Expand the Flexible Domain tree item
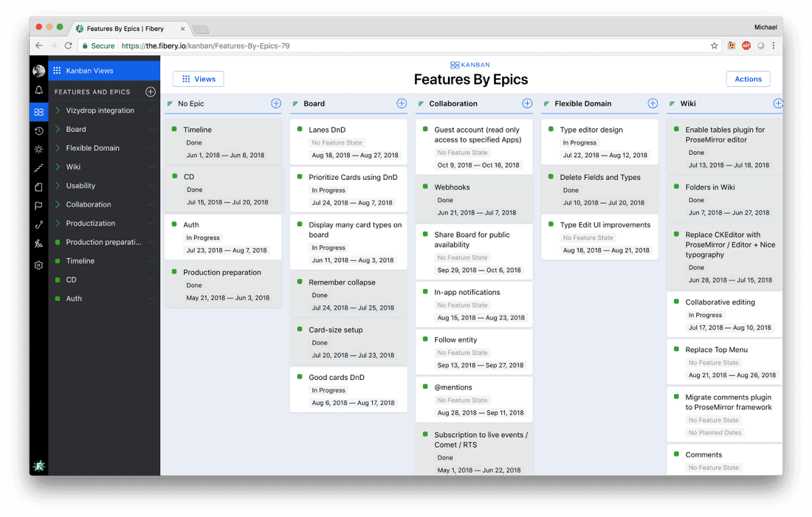 click(58, 148)
